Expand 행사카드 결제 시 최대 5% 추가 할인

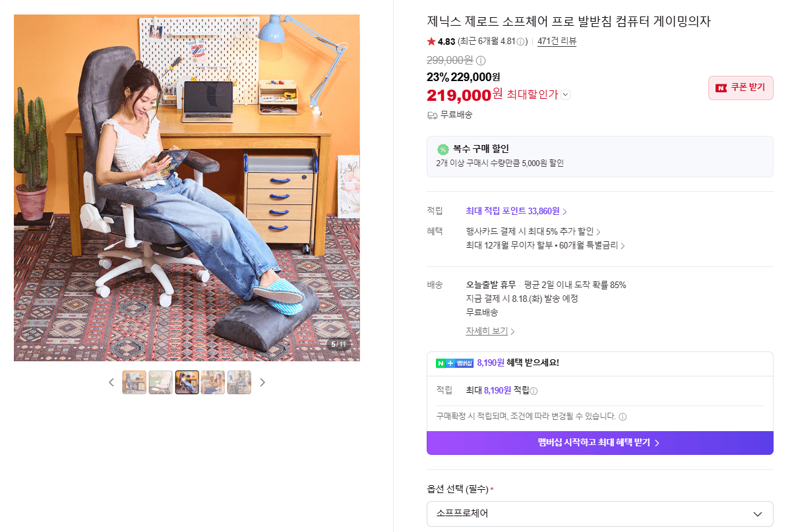pos(533,231)
